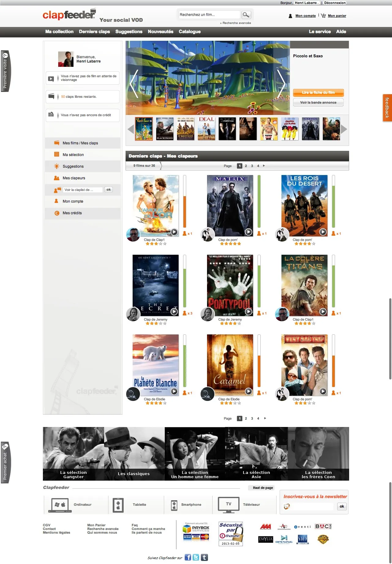This screenshot has width=392, height=564.
Task: Open the Première visite help tab
Action: coord(5,71)
